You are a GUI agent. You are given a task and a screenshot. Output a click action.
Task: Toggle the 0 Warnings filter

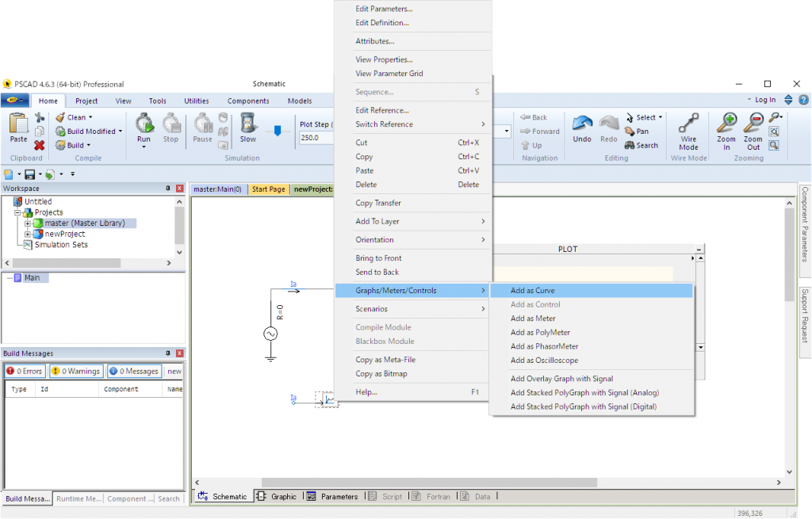pyautogui.click(x=75, y=371)
